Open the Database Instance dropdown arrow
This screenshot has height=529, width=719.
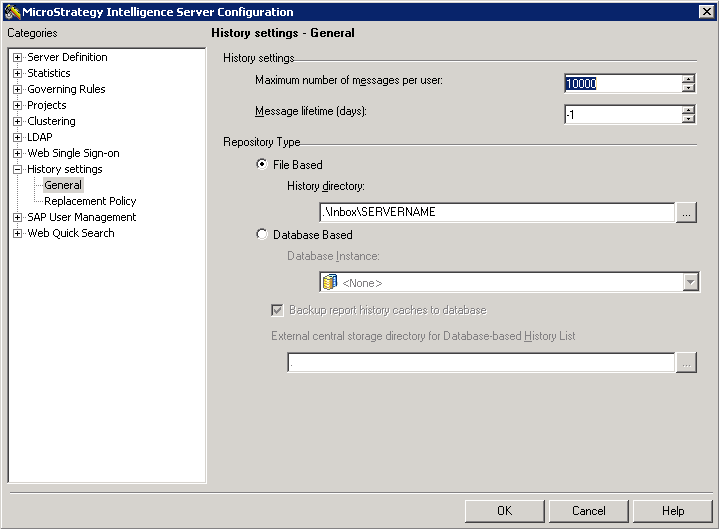690,282
